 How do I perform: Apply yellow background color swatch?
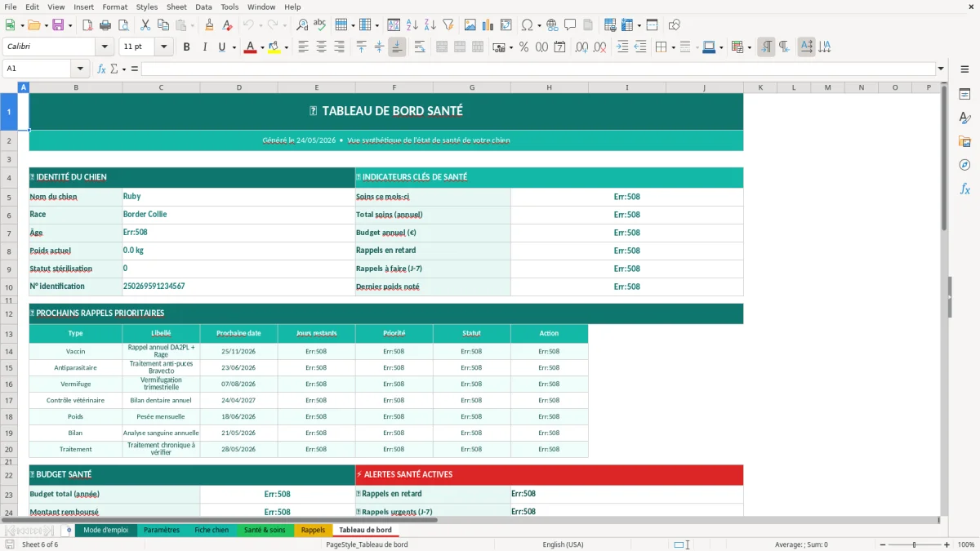click(x=274, y=47)
